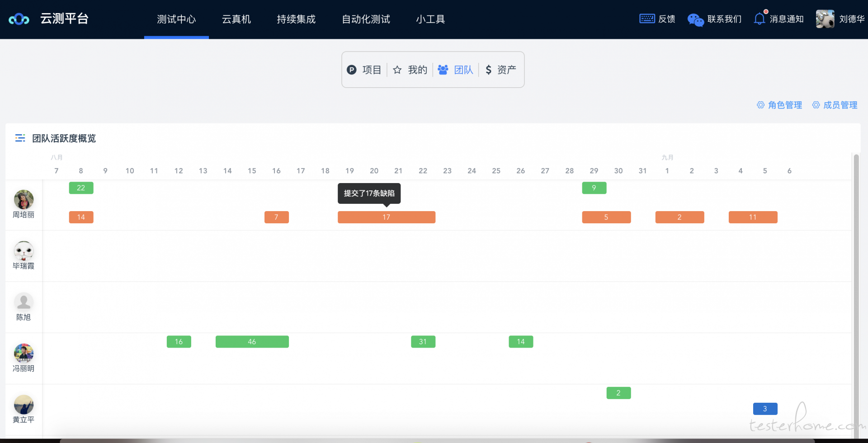Open the 资产 view tab
The width and height of the screenshot is (868, 443).
pos(501,70)
